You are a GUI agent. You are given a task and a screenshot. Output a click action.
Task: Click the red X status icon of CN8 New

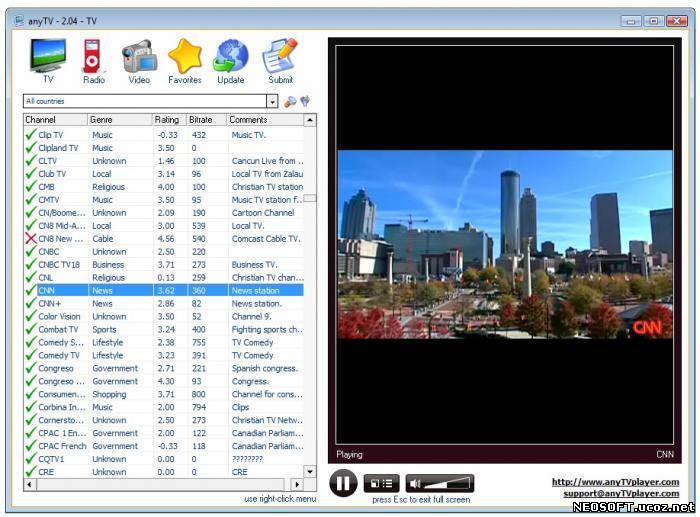coord(31,238)
